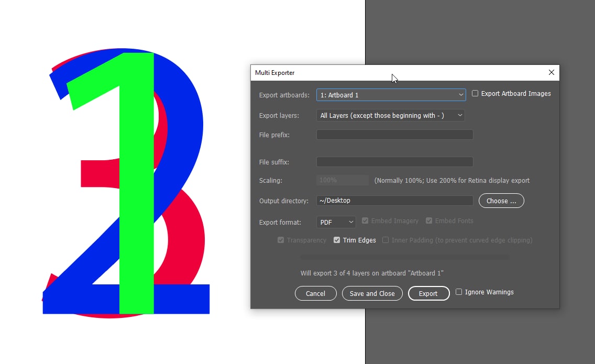The height and width of the screenshot is (364, 595).
Task: Expand the Export layers dropdown
Action: coord(390,116)
